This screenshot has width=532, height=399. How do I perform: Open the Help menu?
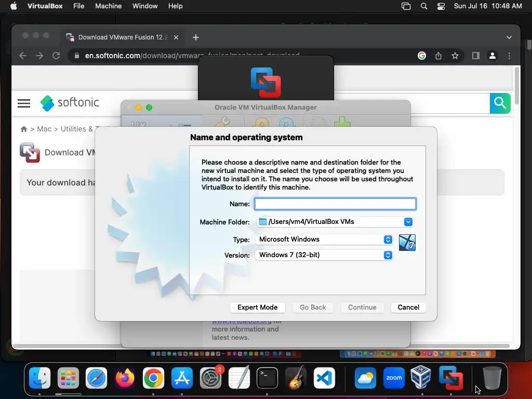[176, 6]
